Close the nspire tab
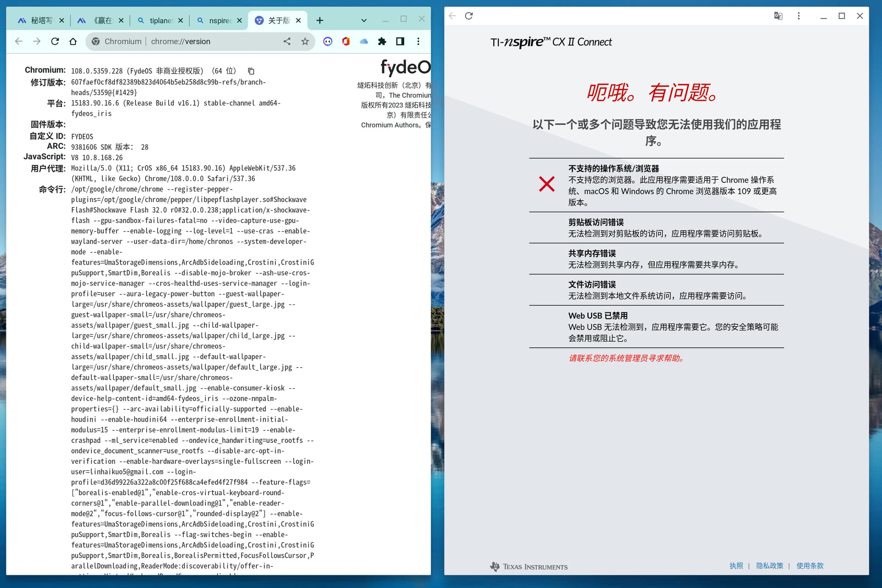This screenshot has height=588, width=882. (239, 20)
